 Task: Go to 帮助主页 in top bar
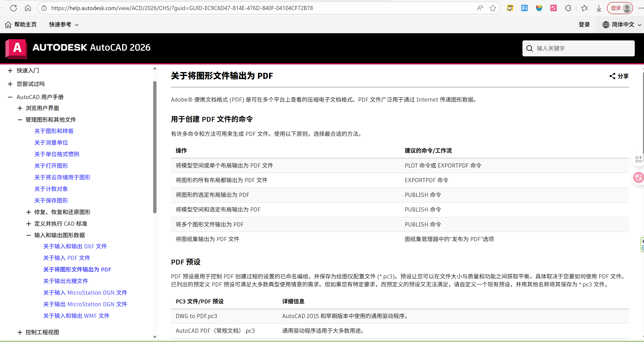21,24
